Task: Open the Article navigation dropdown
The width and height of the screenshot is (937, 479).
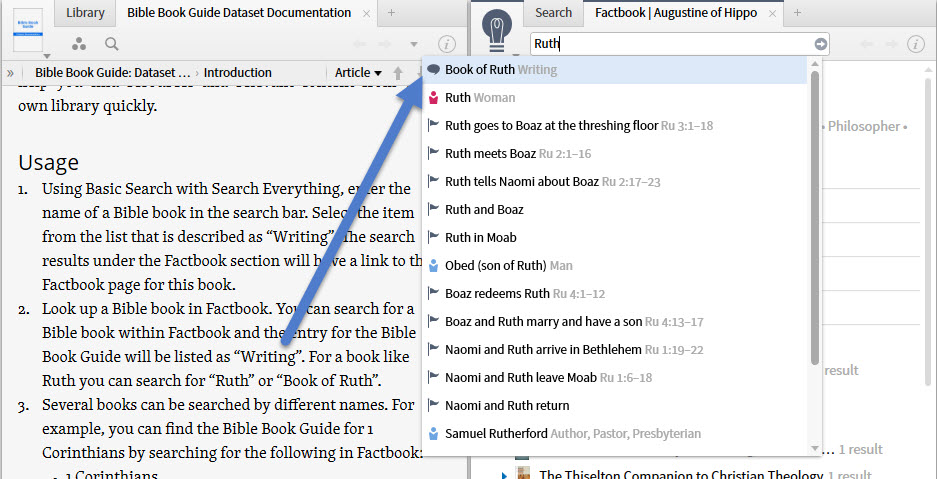Action: [358, 73]
